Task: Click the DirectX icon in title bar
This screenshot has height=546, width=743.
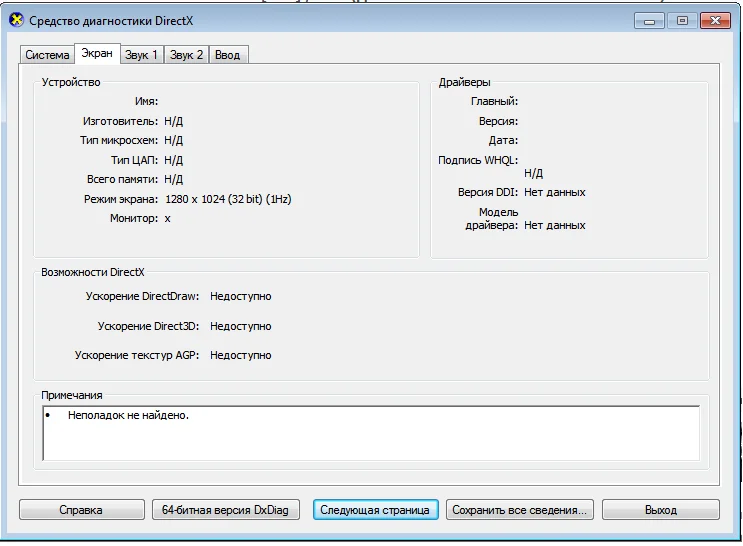Action: click(x=16, y=20)
